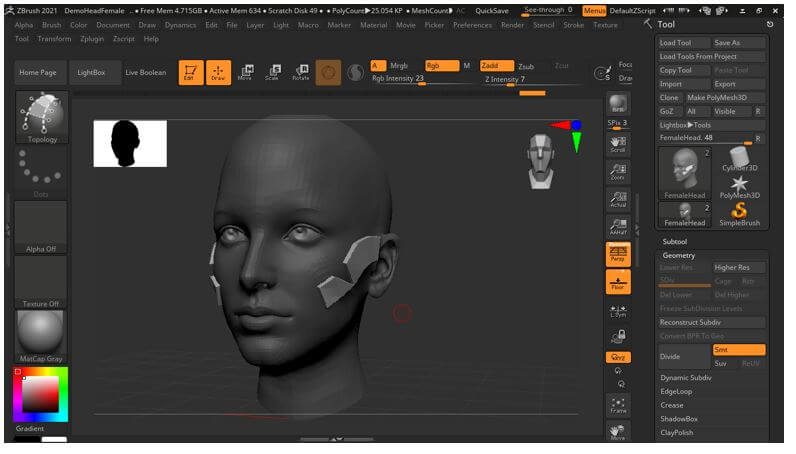Select the Move transform tool
796x454 pixels.
[246, 72]
